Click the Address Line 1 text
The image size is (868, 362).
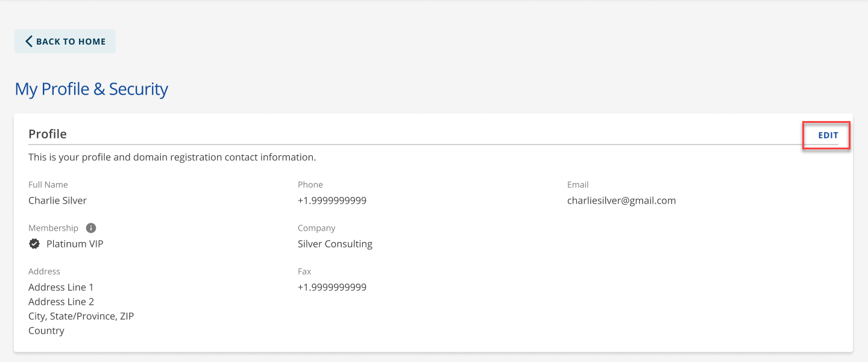click(61, 287)
